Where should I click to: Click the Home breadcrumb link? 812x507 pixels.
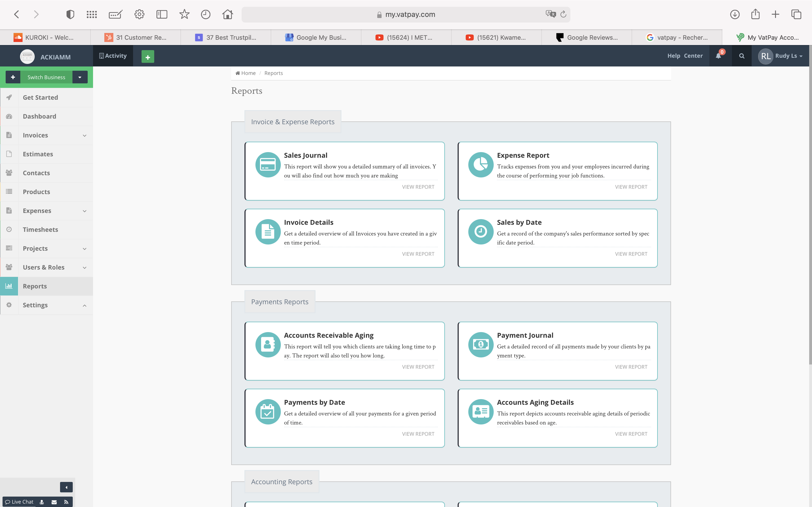[x=248, y=73]
